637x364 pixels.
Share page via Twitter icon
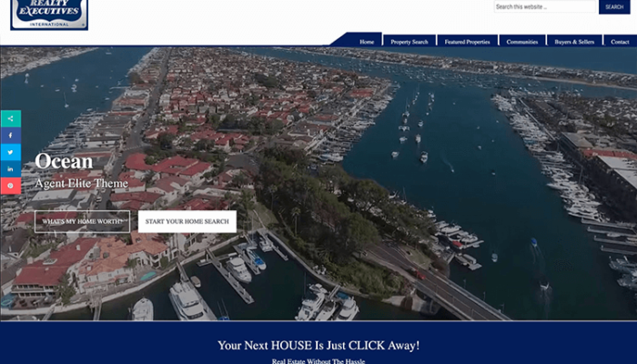click(x=10, y=152)
